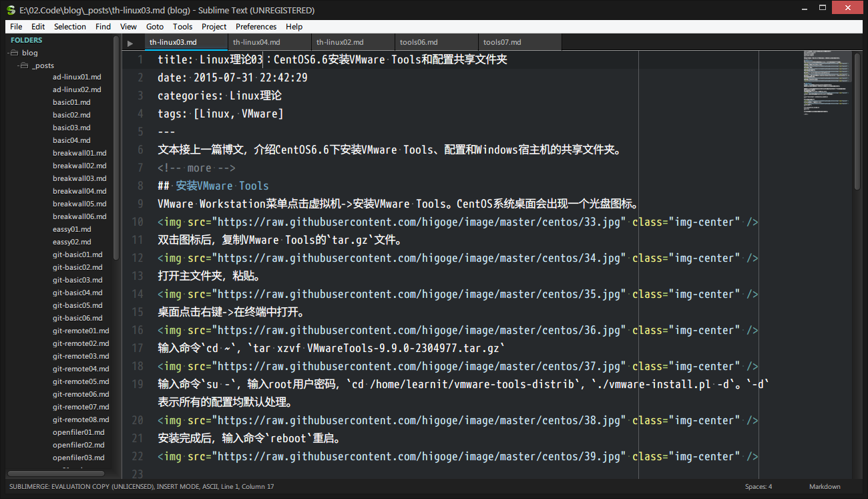Viewport: 868px width, 499px height.
Task: Open ad-linux01.md in the sidebar
Action: [x=77, y=77]
